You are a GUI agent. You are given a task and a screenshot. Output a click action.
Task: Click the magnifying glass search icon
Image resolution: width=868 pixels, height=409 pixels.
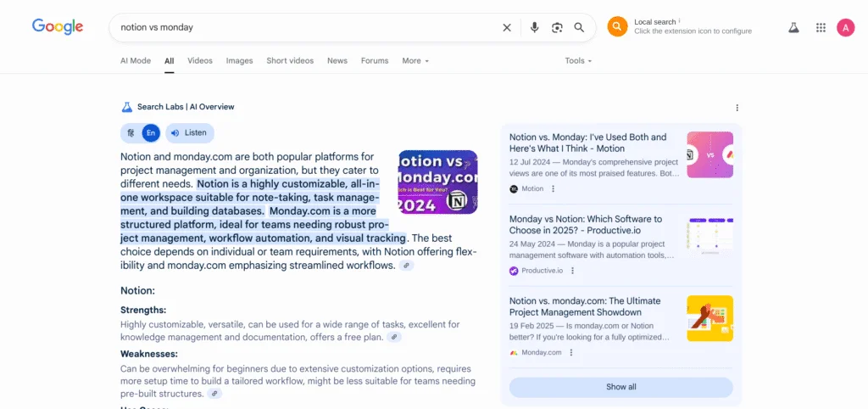click(x=580, y=27)
